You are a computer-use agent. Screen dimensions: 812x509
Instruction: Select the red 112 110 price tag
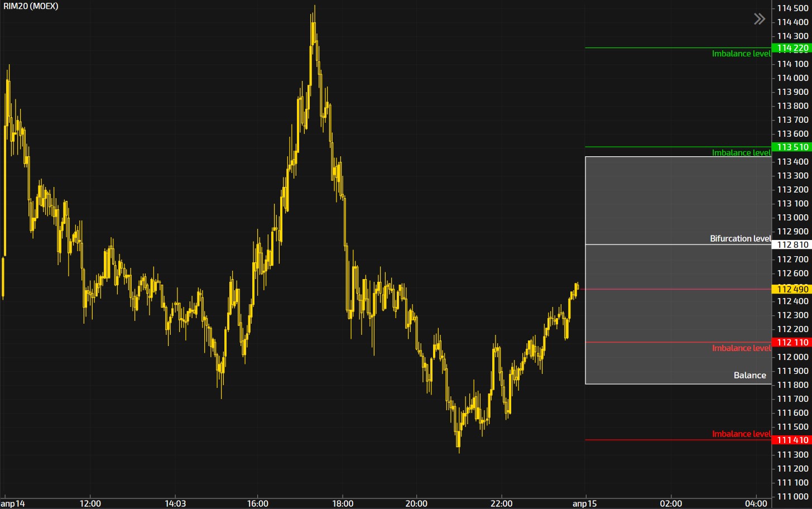click(x=792, y=342)
